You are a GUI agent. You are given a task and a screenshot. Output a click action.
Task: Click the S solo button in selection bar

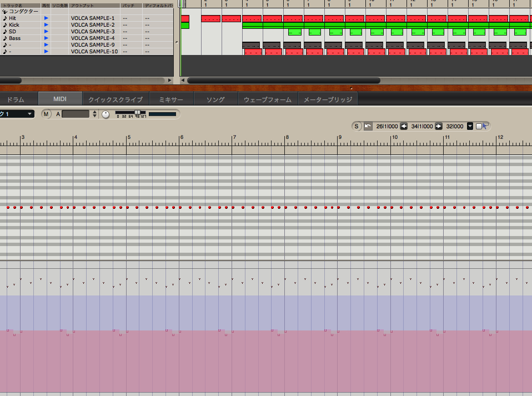357,126
